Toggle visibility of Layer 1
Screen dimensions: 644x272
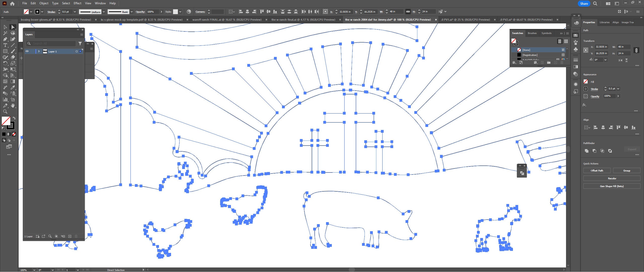coord(27,51)
